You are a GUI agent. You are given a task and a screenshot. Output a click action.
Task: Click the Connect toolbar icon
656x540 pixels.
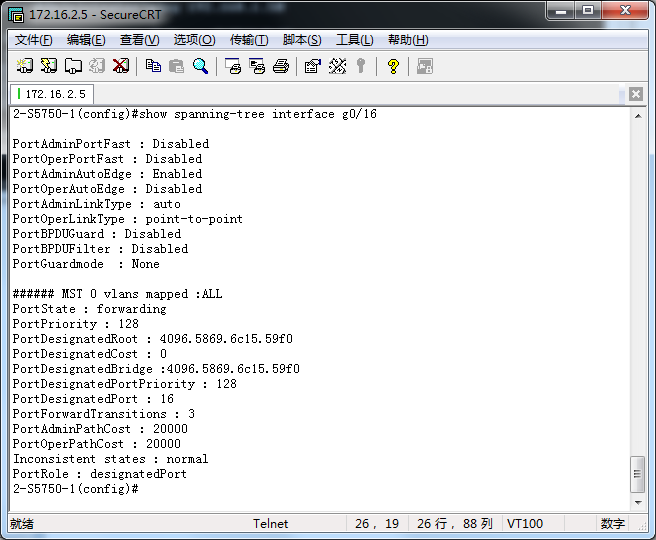click(x=25, y=66)
